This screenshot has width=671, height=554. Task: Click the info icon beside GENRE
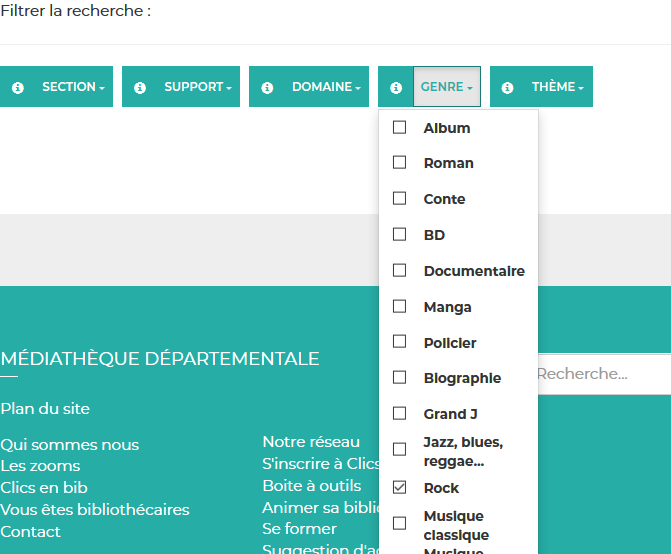(x=396, y=88)
